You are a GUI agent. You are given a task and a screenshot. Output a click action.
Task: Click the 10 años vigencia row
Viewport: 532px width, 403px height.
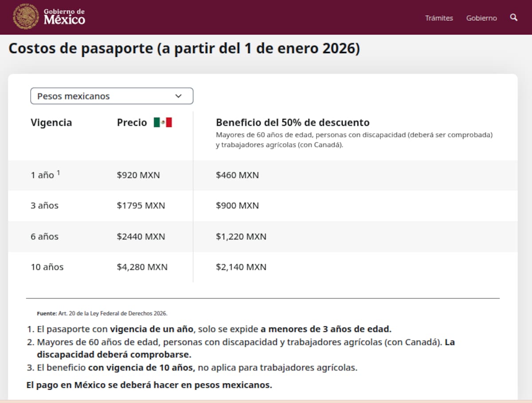47,267
